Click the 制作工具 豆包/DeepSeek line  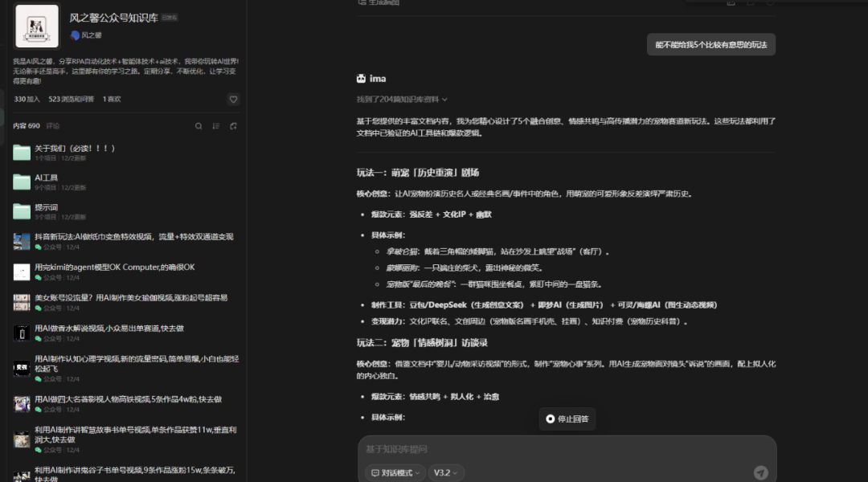(x=544, y=305)
